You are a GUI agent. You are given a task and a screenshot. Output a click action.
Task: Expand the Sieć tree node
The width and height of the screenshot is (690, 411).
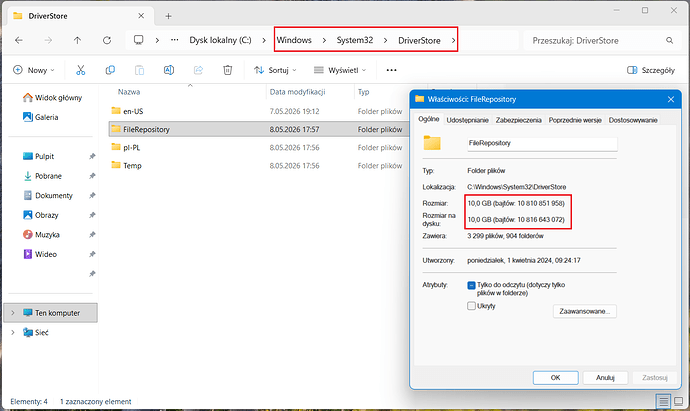(13, 332)
